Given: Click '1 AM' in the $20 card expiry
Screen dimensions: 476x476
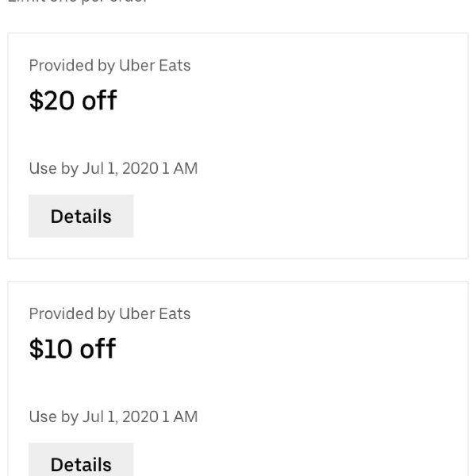Looking at the screenshot, I should point(180,168).
